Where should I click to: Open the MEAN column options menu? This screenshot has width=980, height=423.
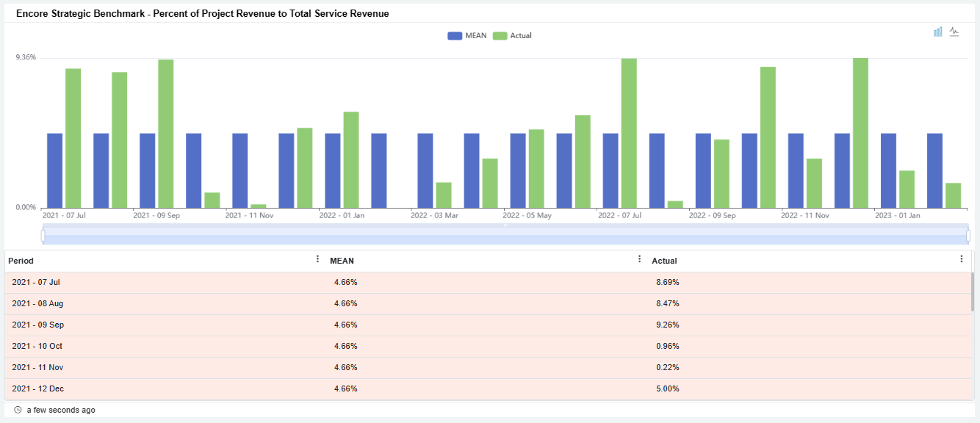pyautogui.click(x=639, y=259)
